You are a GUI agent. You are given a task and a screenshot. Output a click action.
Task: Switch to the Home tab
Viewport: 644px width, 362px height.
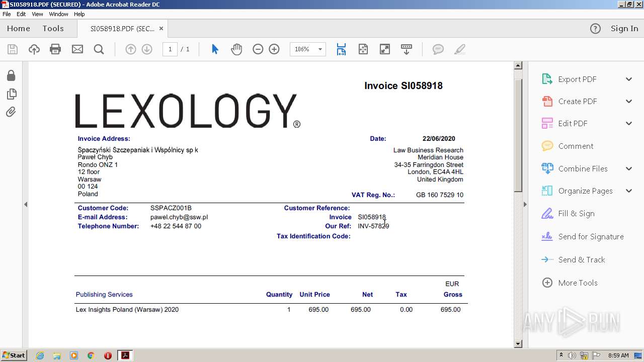[x=19, y=29]
